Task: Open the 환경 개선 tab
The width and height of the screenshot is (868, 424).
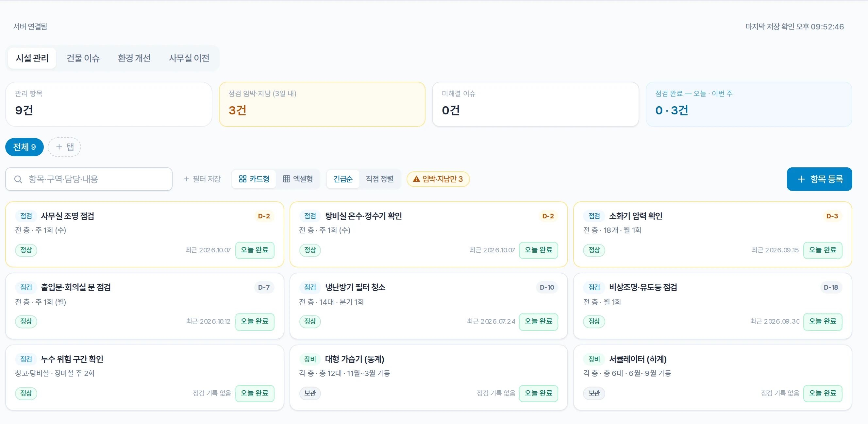Action: (x=134, y=58)
